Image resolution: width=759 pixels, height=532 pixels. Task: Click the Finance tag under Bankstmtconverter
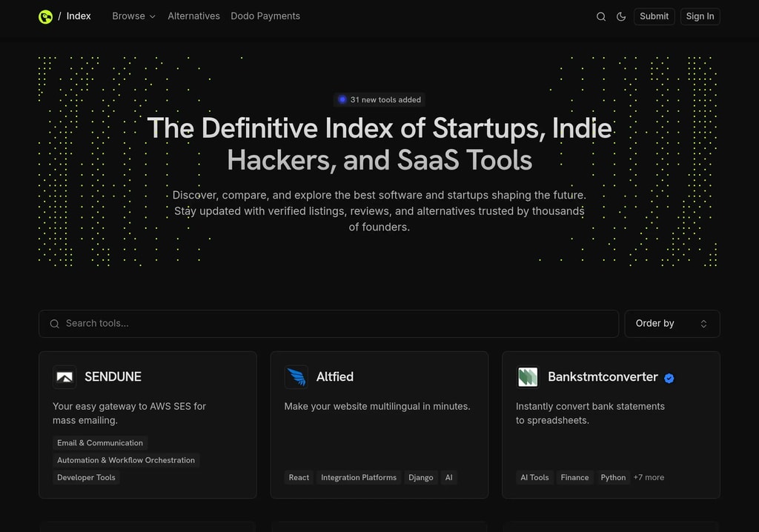pos(575,477)
